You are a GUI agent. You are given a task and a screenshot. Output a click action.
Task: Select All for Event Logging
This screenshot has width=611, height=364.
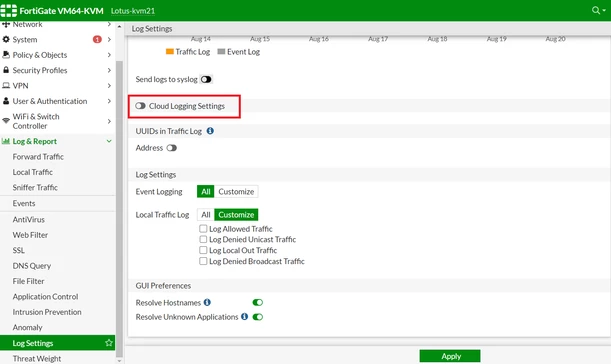click(205, 192)
